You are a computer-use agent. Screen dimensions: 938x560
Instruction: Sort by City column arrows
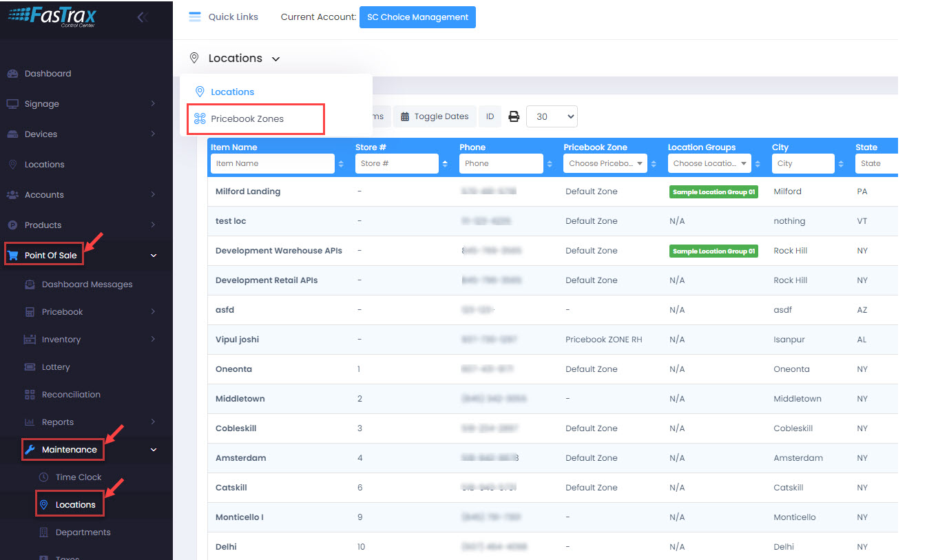tap(841, 164)
